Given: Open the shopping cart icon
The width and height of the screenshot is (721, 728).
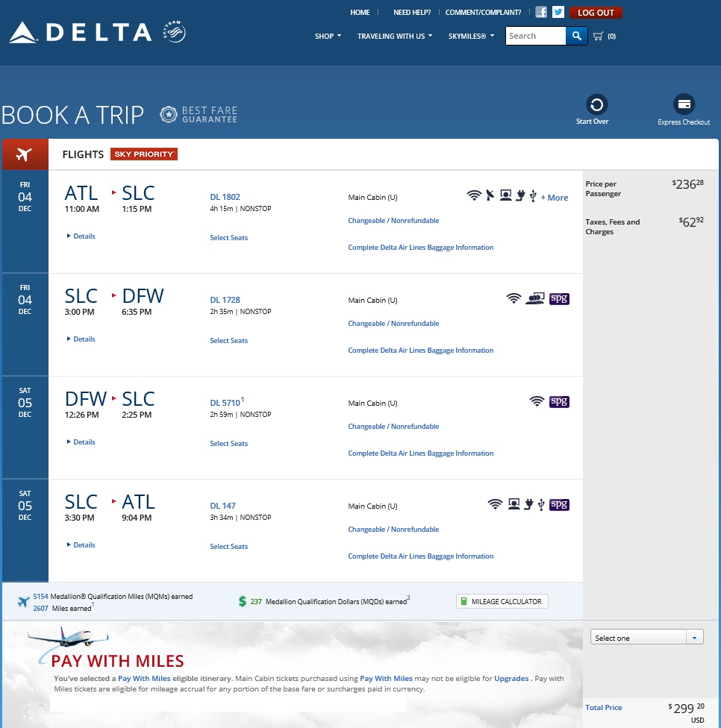Looking at the screenshot, I should (598, 36).
